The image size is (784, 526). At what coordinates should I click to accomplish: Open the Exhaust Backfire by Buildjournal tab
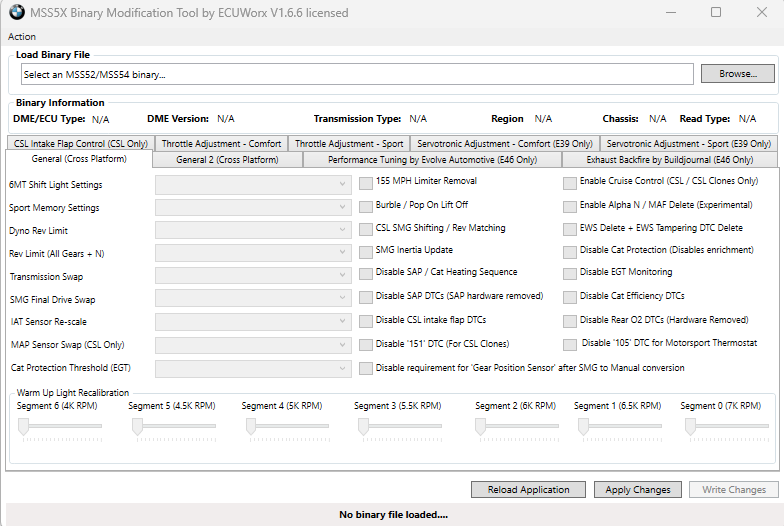click(669, 159)
